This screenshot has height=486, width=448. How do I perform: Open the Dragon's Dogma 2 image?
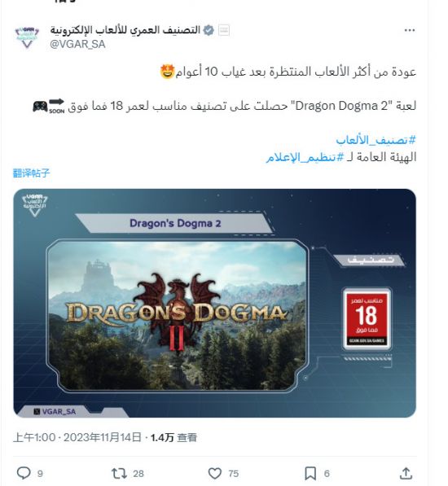214,303
